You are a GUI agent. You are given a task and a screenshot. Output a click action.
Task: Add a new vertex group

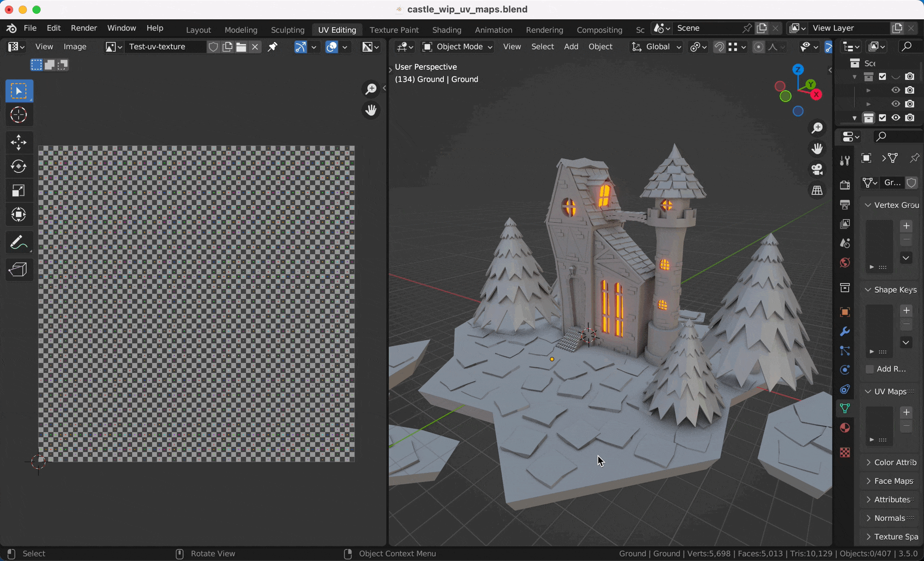[x=906, y=226]
